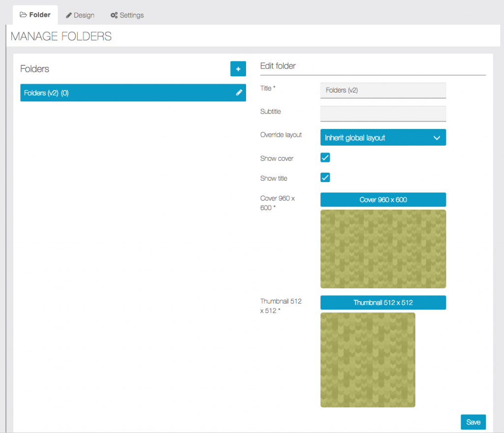Click into the Subtitle text field

[x=383, y=114]
